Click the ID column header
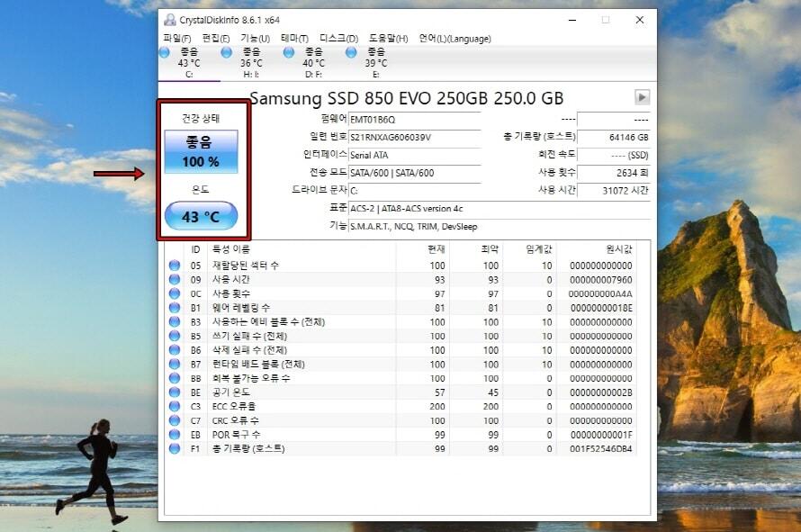 pos(195,249)
